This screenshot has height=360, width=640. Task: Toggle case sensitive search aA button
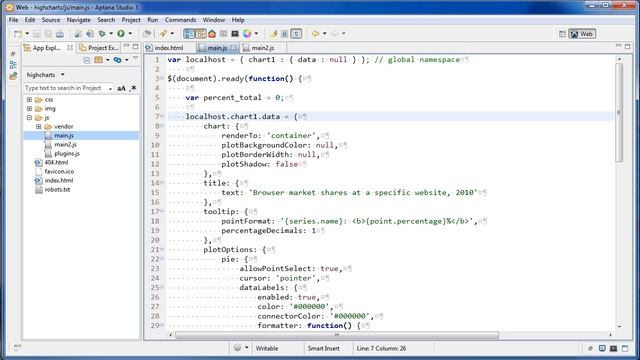[x=121, y=88]
